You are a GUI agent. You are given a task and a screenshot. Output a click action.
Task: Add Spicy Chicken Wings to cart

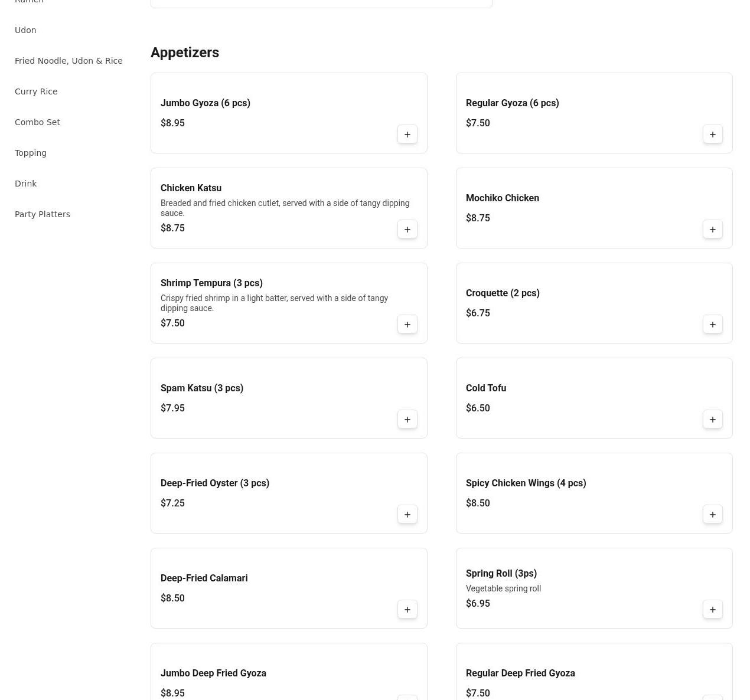click(x=712, y=515)
